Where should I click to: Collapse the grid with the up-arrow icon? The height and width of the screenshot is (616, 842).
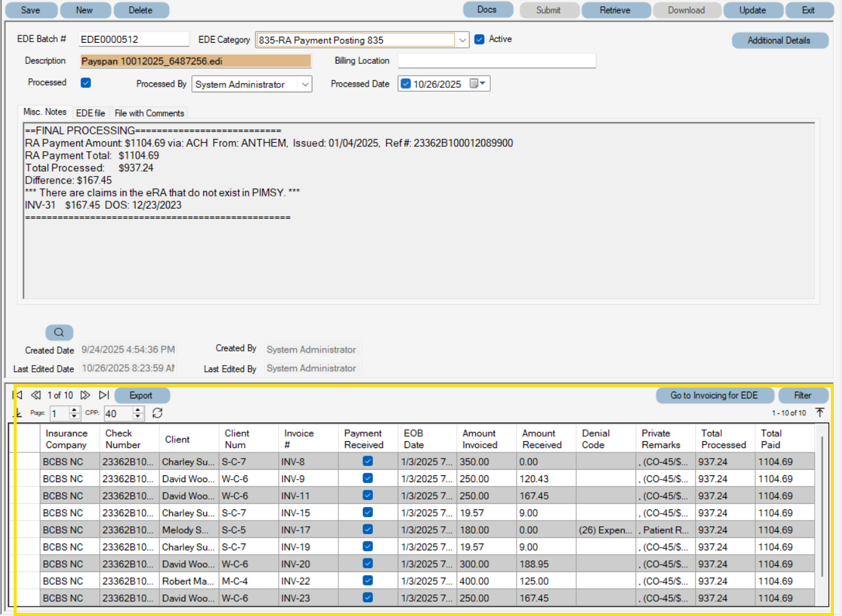[x=820, y=411]
